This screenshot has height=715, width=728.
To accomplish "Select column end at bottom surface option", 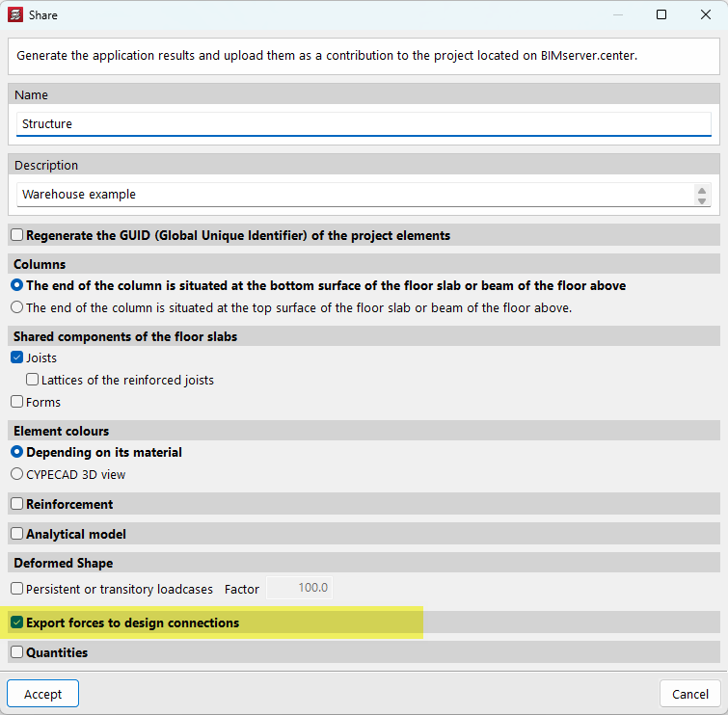I will point(17,285).
